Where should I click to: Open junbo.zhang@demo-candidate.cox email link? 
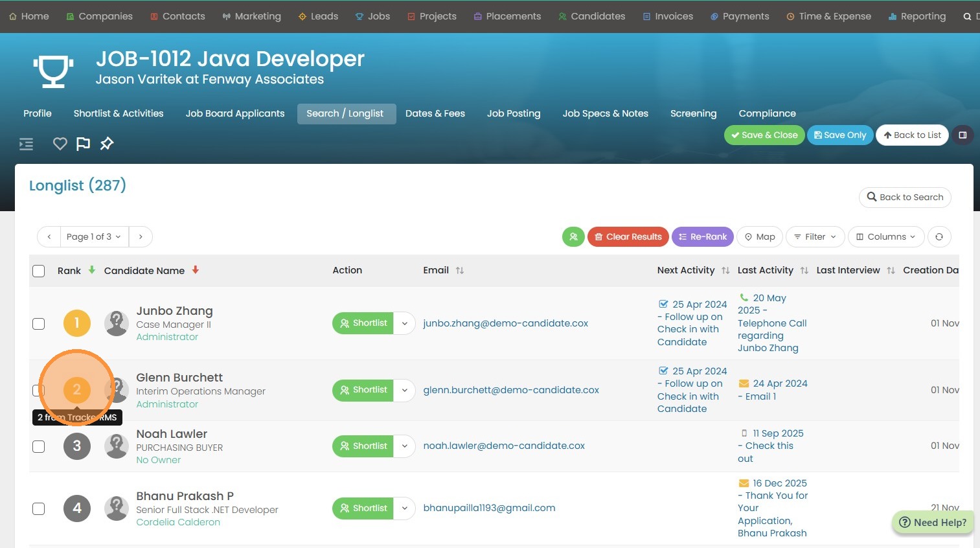[505, 323]
